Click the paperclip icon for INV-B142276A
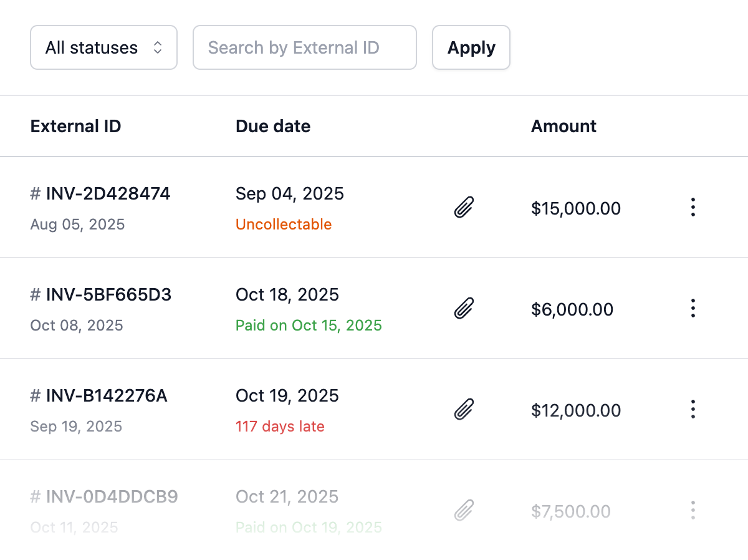Viewport: 748px width, 560px height. tap(464, 409)
